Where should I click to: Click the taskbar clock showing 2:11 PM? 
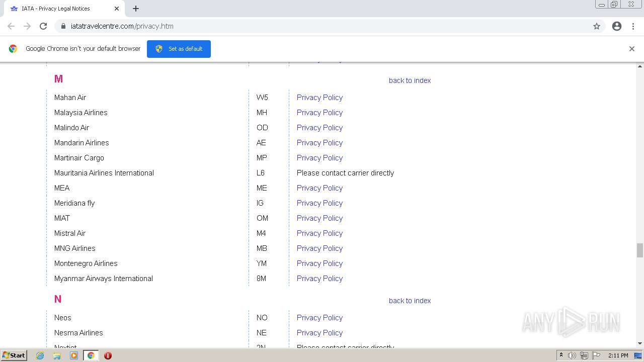[x=618, y=355]
